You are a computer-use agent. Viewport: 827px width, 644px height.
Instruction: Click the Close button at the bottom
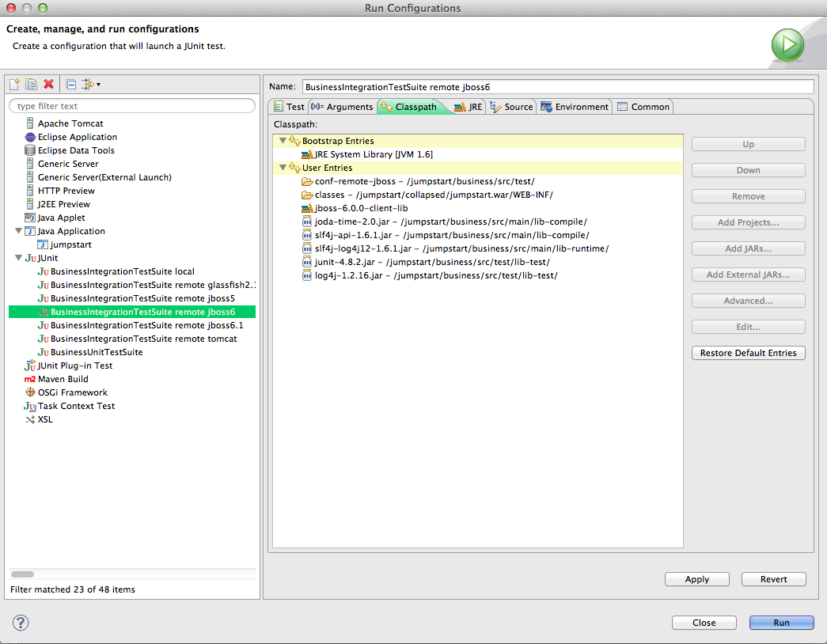(x=704, y=623)
